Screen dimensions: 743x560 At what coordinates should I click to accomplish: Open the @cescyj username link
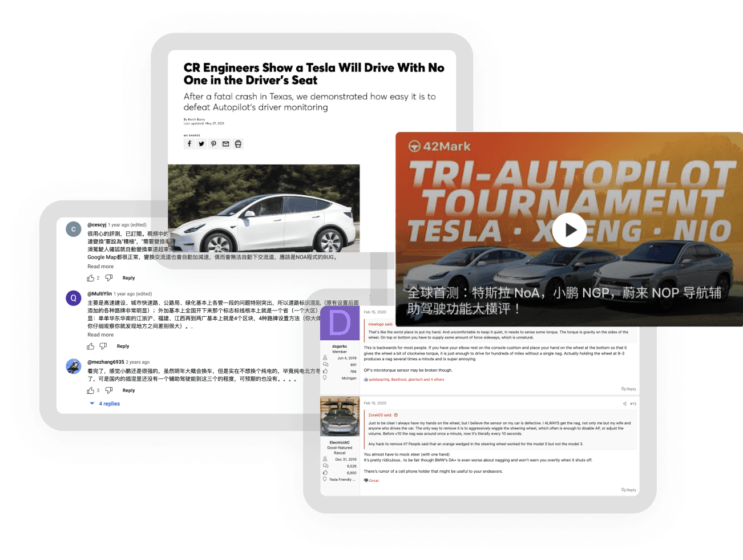pos(96,225)
